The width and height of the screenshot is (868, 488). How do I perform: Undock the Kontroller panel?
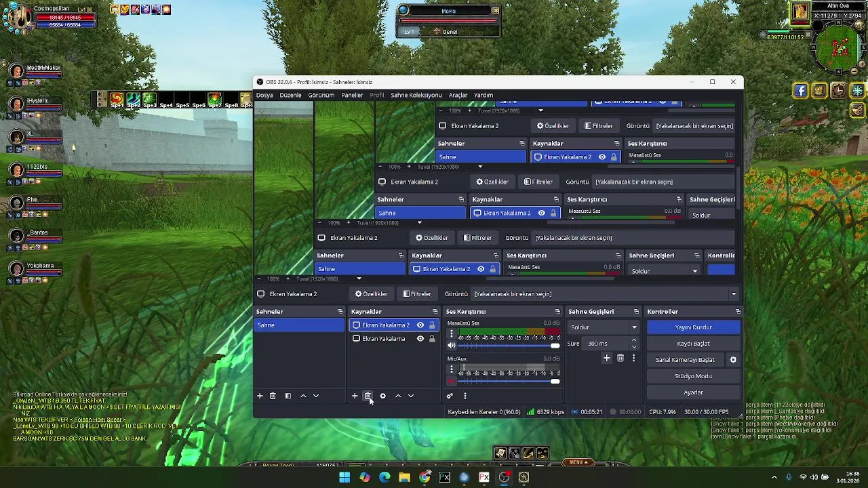click(x=738, y=312)
